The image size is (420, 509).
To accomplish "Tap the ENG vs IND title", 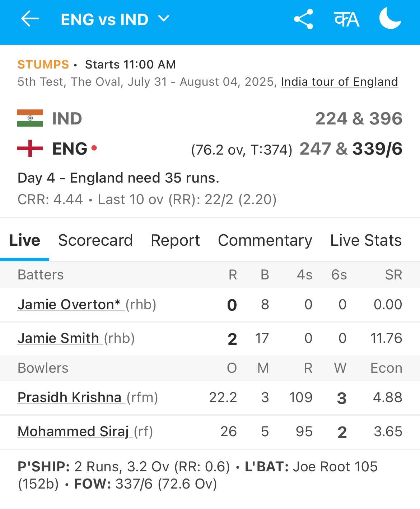I will pos(105,19).
